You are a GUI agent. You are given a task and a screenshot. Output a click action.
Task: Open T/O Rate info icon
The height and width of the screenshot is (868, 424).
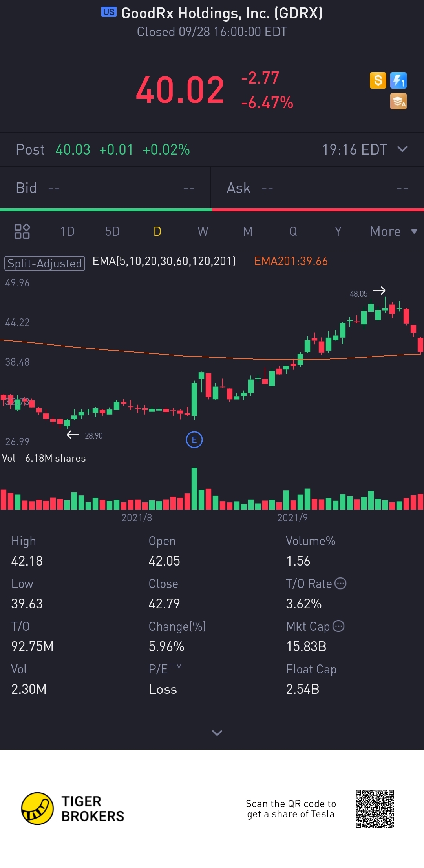pos(340,583)
